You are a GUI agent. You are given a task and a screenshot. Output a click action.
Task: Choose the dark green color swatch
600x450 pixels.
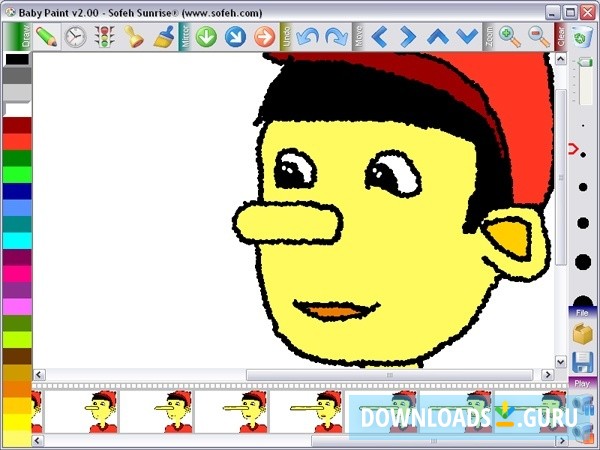point(17,158)
